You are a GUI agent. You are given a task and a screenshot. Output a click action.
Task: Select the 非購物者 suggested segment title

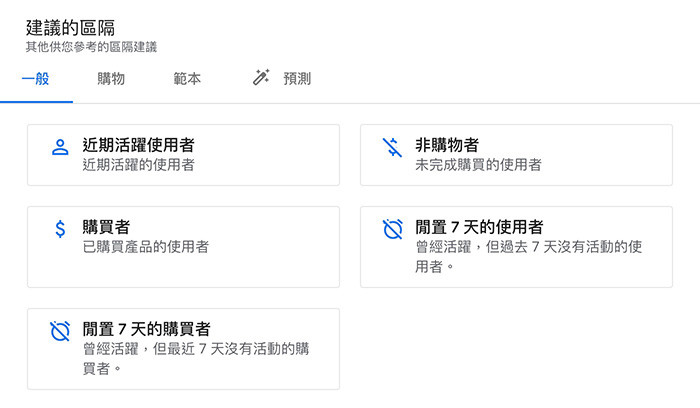(x=447, y=145)
